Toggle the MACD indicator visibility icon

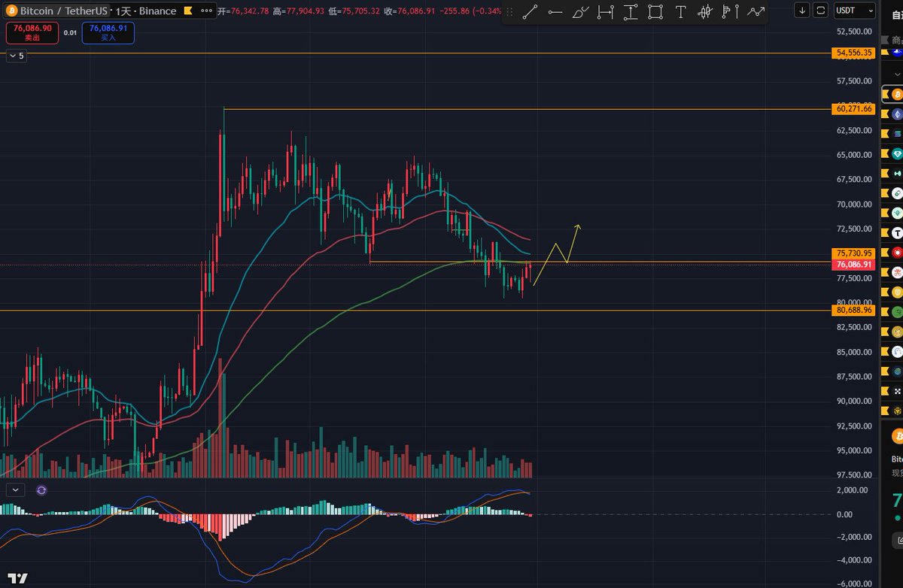point(41,489)
